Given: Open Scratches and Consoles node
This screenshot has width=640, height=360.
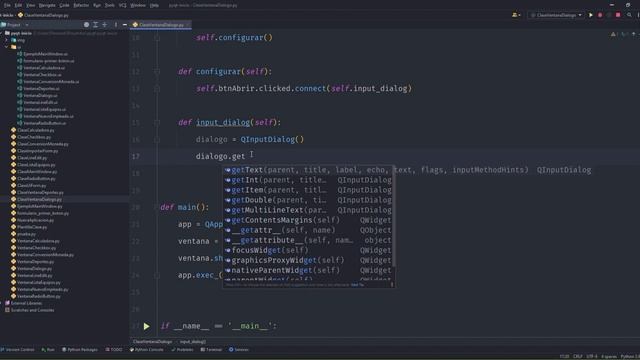Looking at the screenshot, I should (32, 310).
